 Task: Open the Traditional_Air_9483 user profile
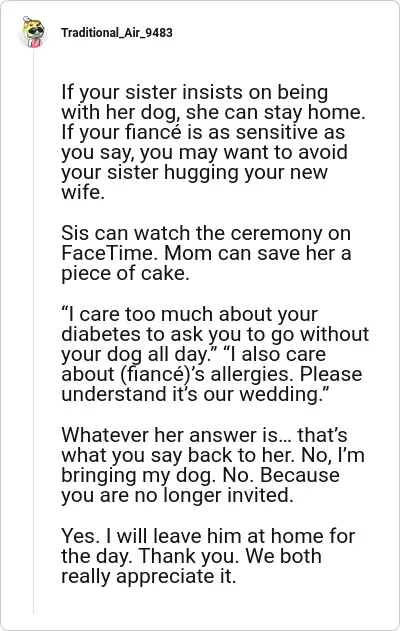pos(117,33)
